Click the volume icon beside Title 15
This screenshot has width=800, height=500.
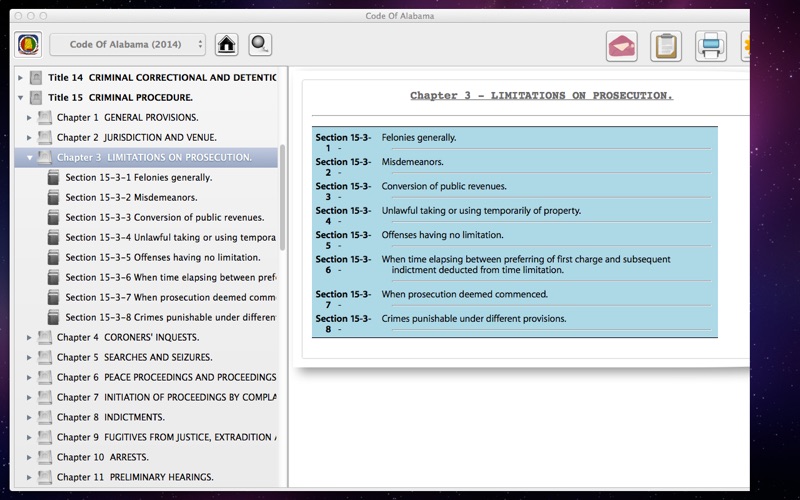point(36,97)
